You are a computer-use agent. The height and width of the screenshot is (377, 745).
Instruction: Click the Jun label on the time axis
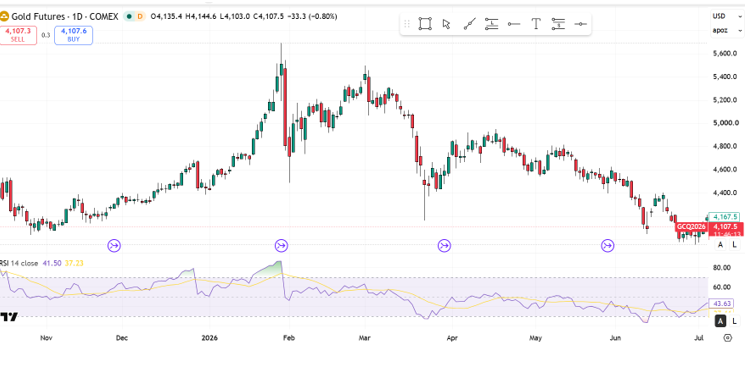[x=615, y=338]
